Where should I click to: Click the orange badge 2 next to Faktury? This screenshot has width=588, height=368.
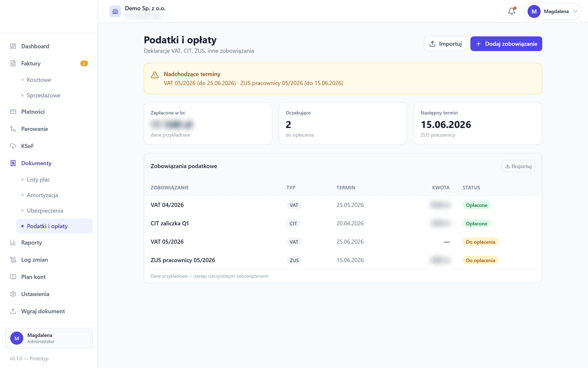click(x=84, y=64)
